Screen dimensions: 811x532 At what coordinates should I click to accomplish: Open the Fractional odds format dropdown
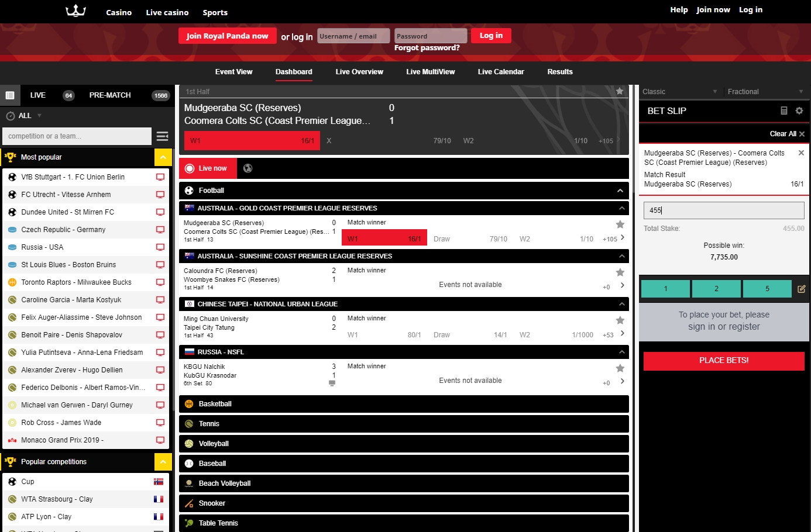tap(765, 92)
